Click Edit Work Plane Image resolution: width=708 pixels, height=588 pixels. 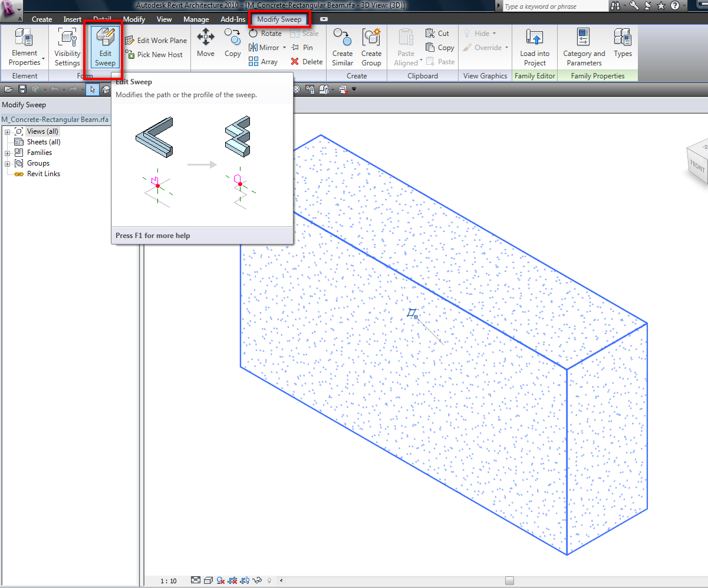pyautogui.click(x=156, y=41)
